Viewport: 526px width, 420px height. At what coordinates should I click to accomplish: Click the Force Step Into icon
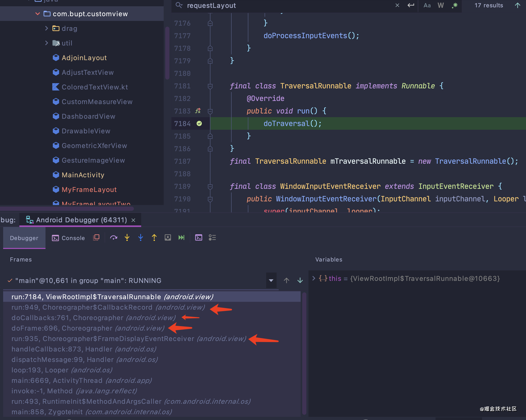[141, 237]
